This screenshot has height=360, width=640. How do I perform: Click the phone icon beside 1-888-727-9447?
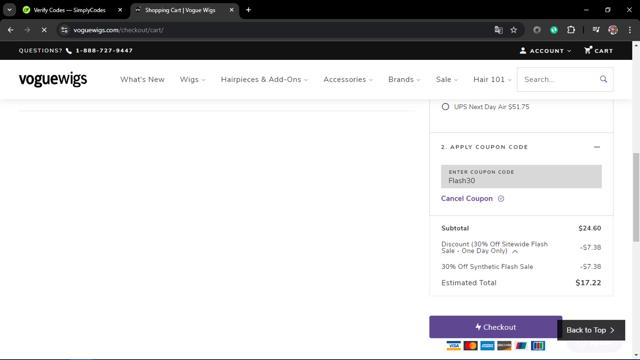coord(69,51)
